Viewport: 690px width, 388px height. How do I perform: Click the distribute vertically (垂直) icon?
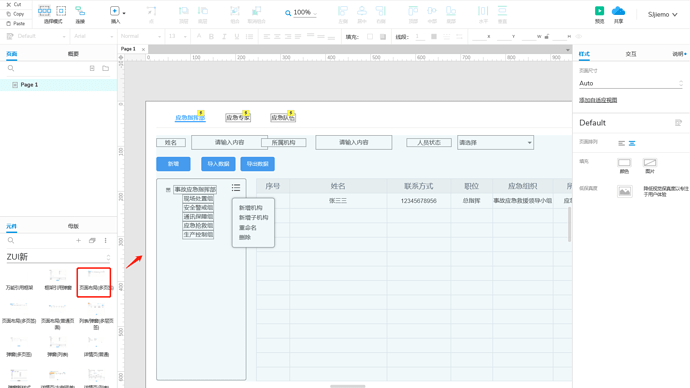[502, 11]
